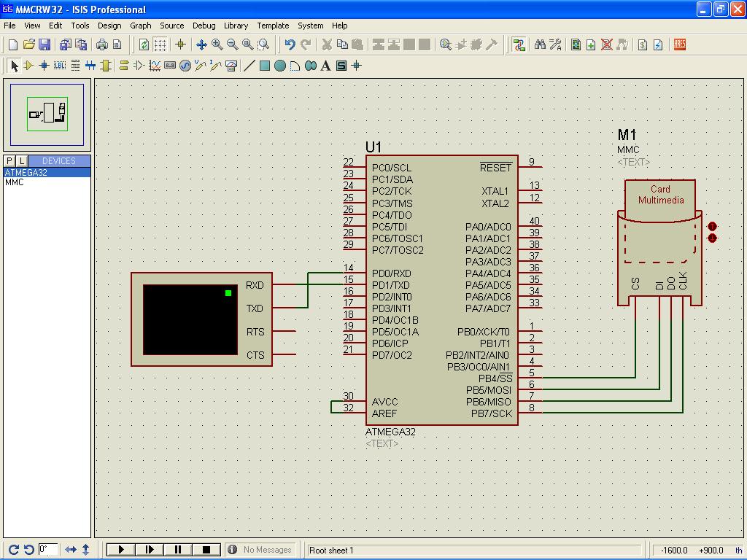Redraw the display with refresh icon
Image resolution: width=747 pixels, height=560 pixels.
coord(144,44)
